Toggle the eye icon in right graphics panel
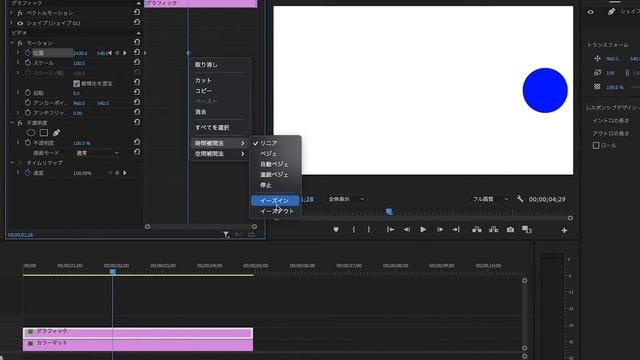The image size is (640, 360). pyautogui.click(x=591, y=12)
